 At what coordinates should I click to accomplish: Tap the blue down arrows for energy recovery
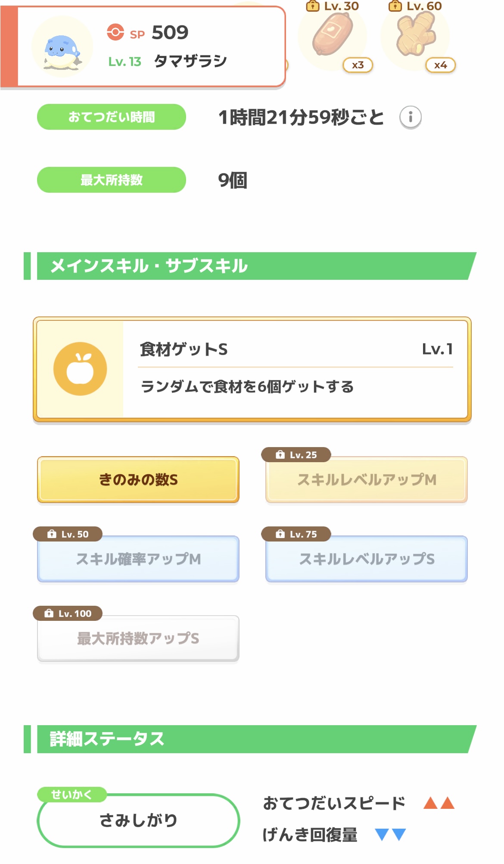[x=390, y=835]
